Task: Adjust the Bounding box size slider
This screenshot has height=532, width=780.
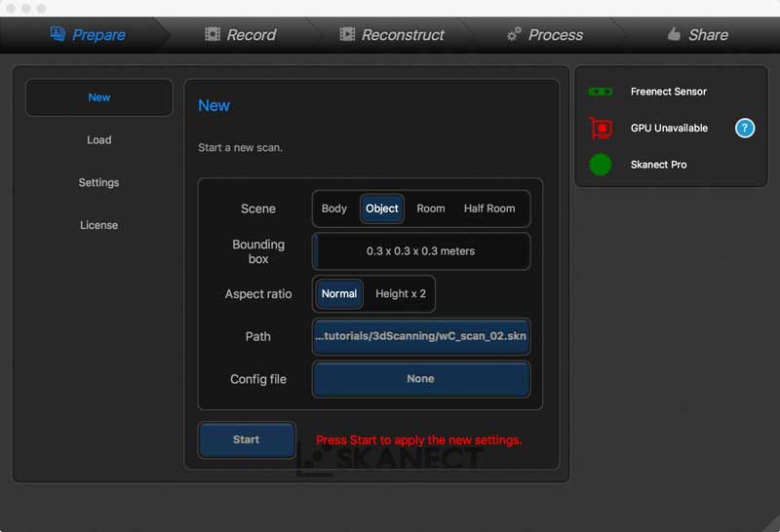Action: click(421, 251)
